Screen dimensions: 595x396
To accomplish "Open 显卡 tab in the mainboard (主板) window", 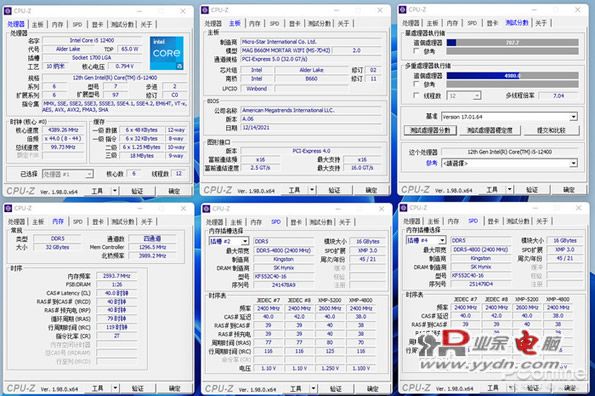I will click(294, 24).
